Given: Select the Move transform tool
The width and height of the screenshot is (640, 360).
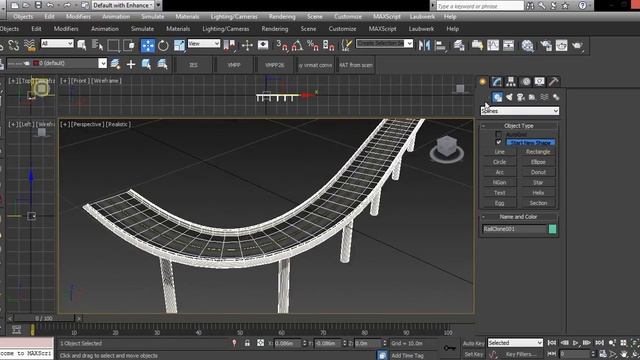Looking at the screenshot, I should (x=147, y=45).
